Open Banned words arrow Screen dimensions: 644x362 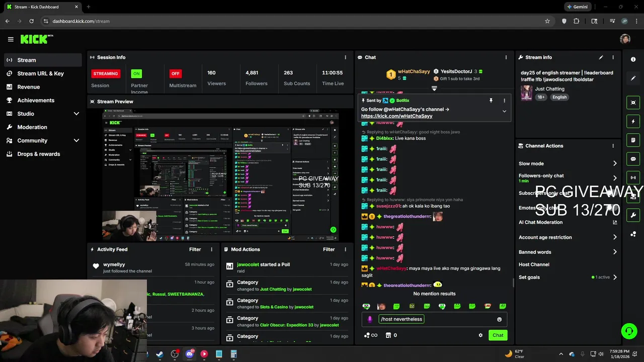tap(615, 252)
